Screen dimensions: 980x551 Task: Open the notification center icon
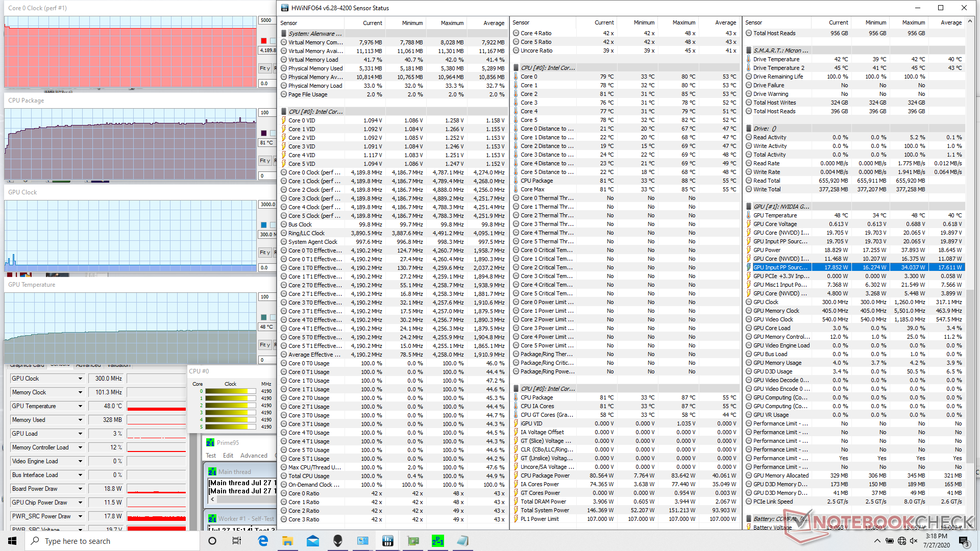click(x=963, y=541)
